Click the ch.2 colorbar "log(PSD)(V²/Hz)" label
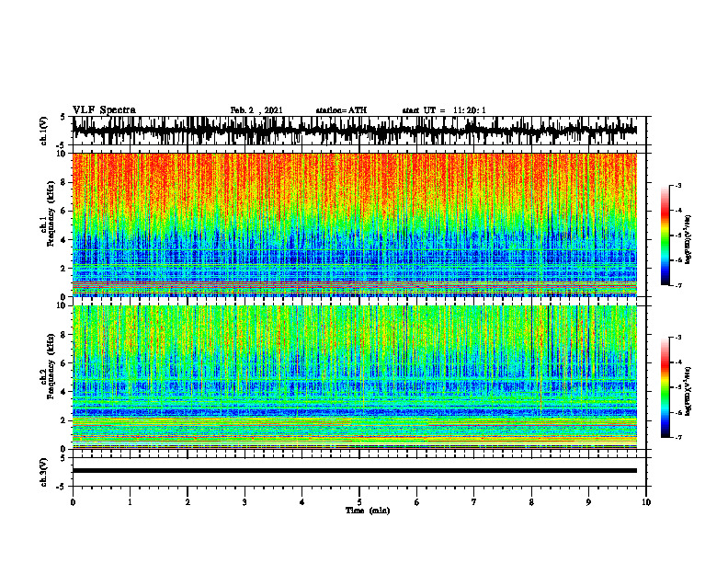This screenshot has width=728, height=563. (688, 391)
